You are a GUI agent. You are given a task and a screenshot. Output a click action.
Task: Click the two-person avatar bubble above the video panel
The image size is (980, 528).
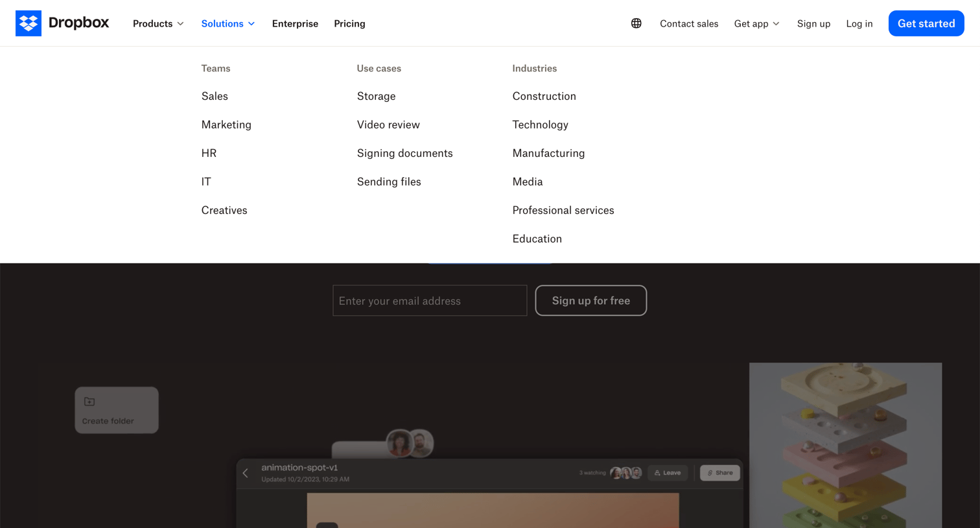(410, 444)
